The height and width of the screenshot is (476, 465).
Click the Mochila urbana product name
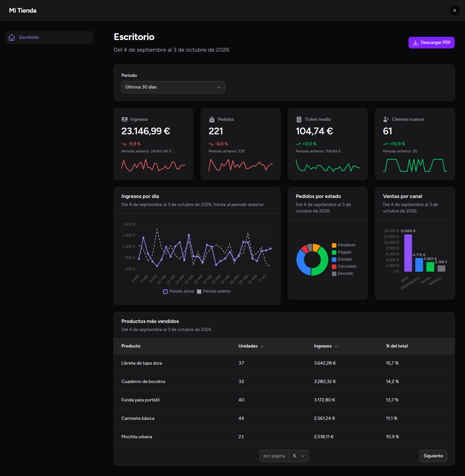click(137, 437)
